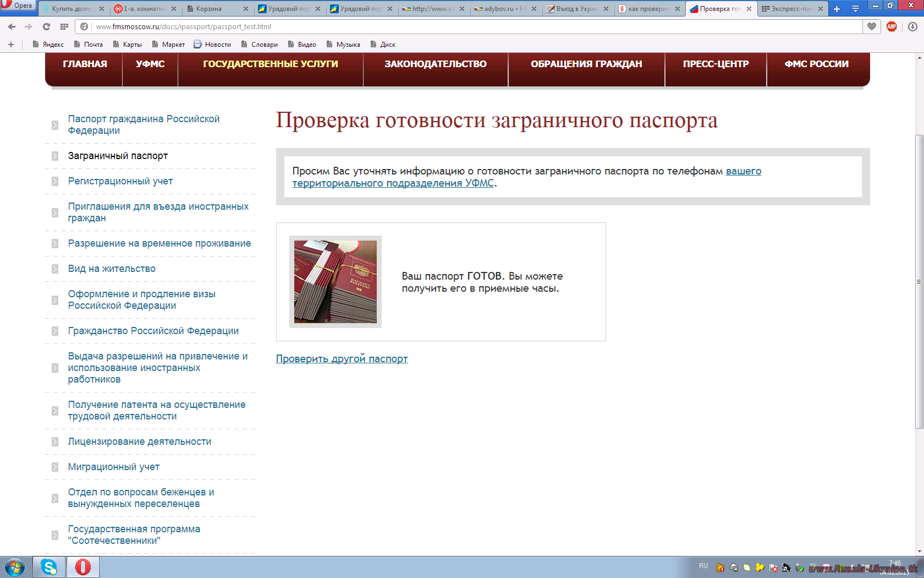Image resolution: width=924 pixels, height=578 pixels.
Task: Click the browser Back arrow
Action: click(12, 26)
